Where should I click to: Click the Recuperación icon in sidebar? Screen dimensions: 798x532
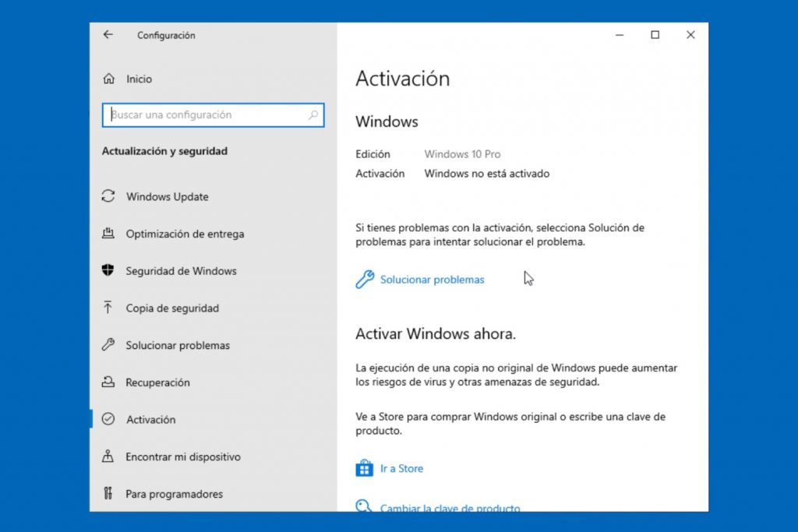[x=108, y=382]
